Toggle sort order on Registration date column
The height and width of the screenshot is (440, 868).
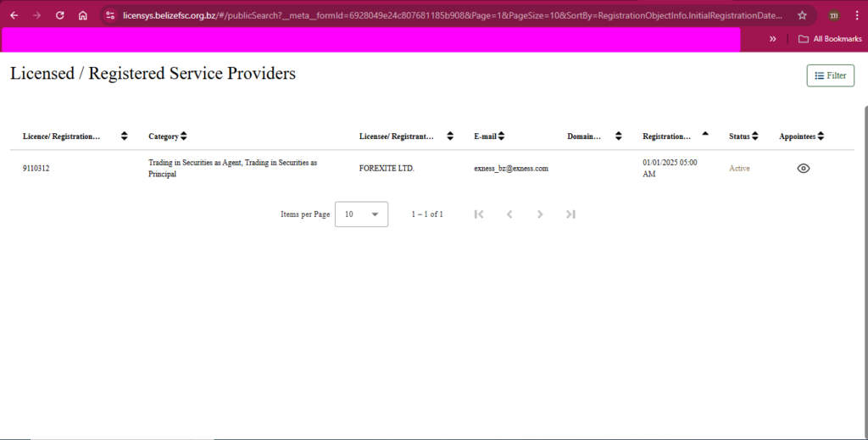pyautogui.click(x=705, y=135)
